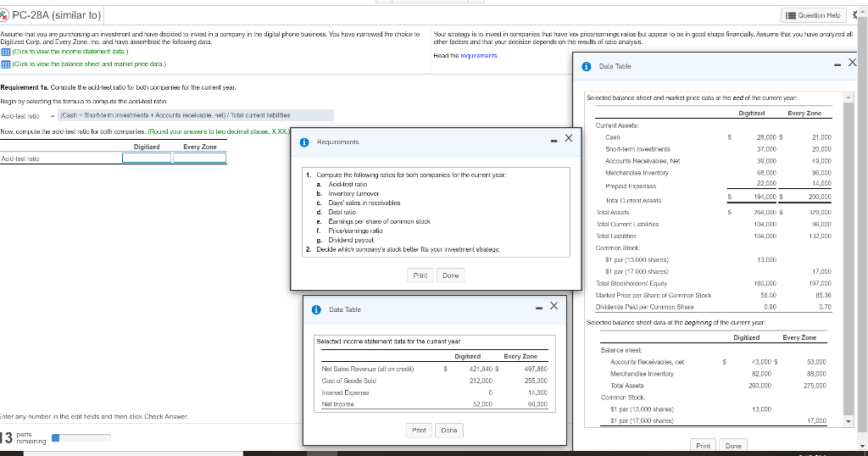The width and height of the screenshot is (868, 456).
Task: Click the info icon in Requirements dialog
Action: [x=304, y=142]
